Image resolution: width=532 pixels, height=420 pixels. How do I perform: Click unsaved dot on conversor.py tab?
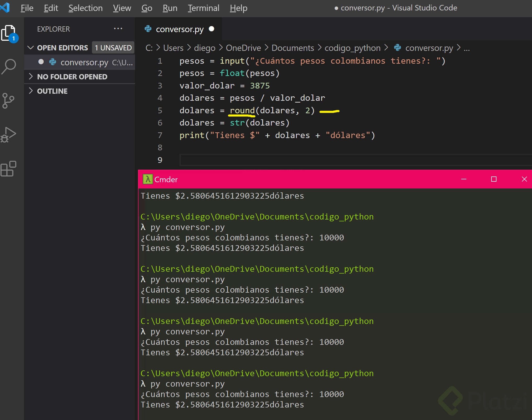[212, 29]
